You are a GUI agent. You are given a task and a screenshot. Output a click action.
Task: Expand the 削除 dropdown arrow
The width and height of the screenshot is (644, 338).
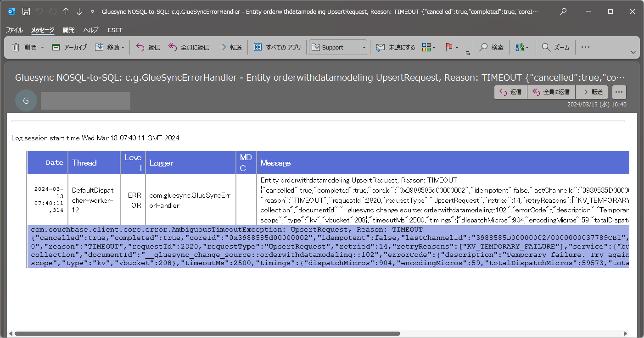(42, 47)
